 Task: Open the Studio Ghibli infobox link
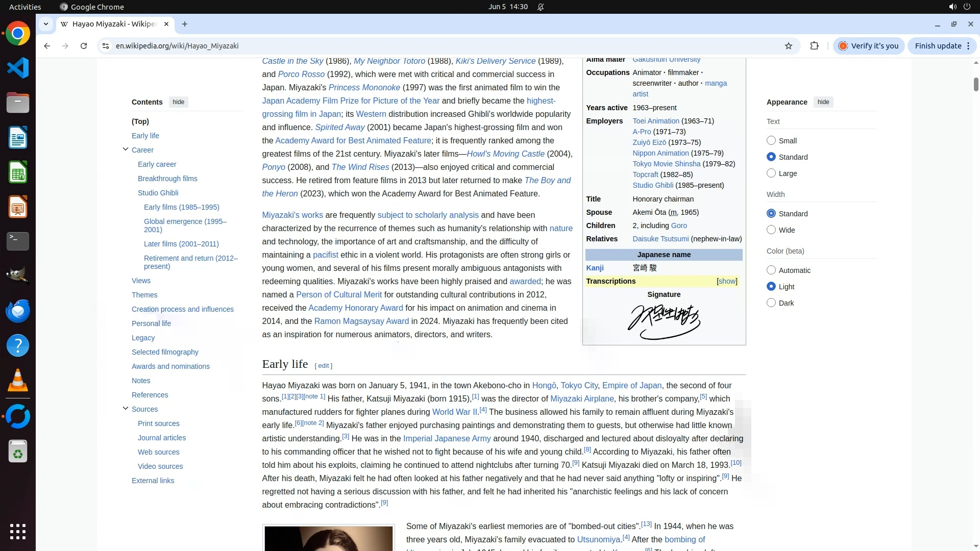(x=653, y=186)
